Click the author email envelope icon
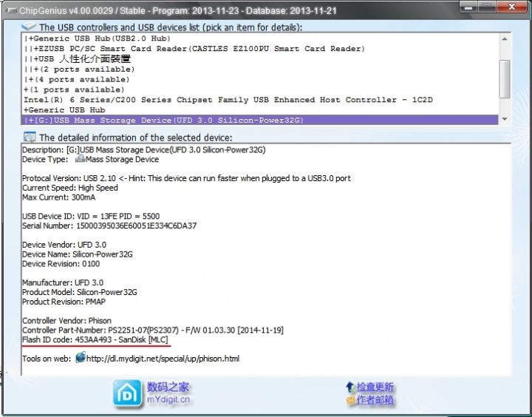The image size is (532, 417). click(350, 400)
